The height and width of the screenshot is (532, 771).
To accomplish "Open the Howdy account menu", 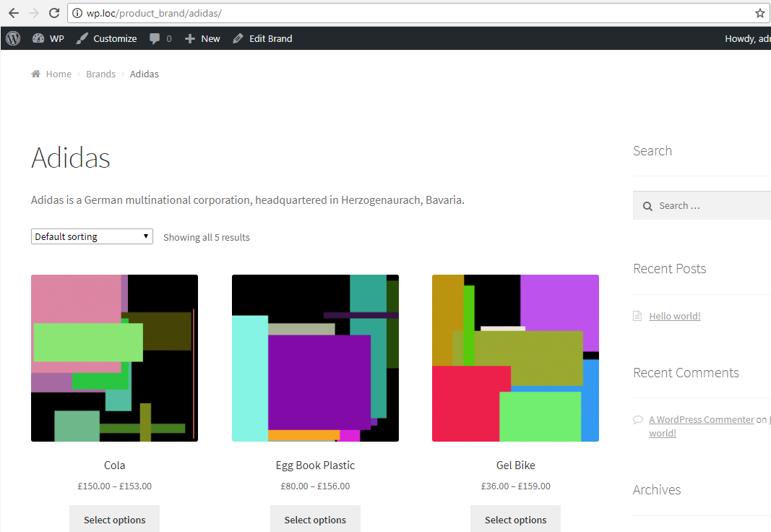I will tap(747, 38).
